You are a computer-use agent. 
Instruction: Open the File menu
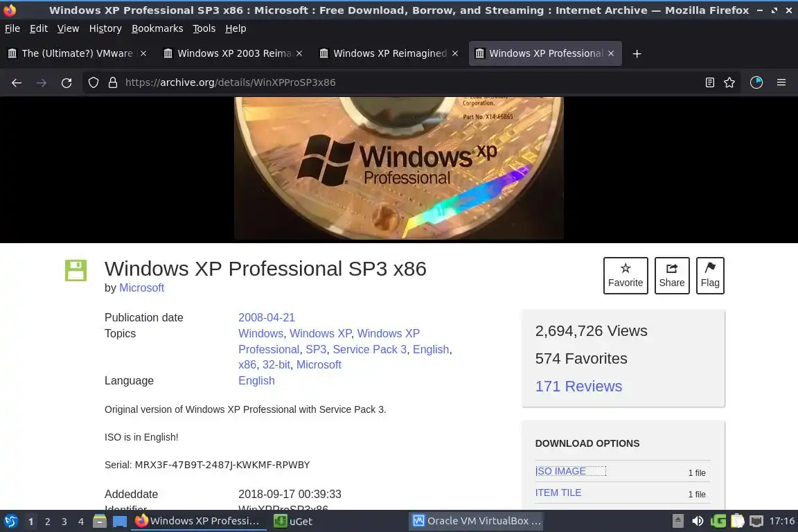point(12,28)
